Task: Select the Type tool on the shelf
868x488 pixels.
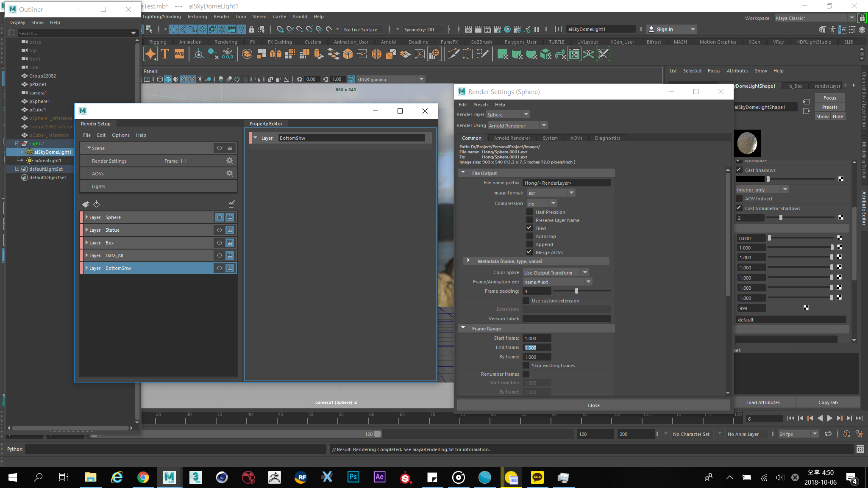Action: [165, 54]
